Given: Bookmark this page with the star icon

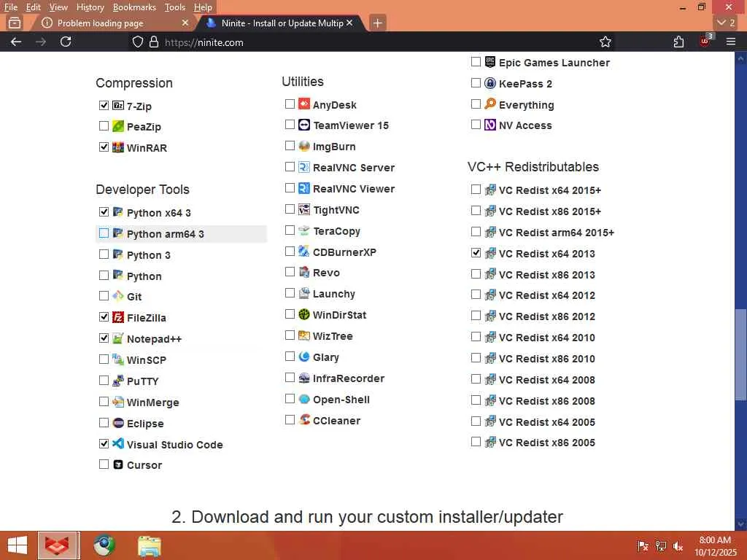Looking at the screenshot, I should (605, 42).
